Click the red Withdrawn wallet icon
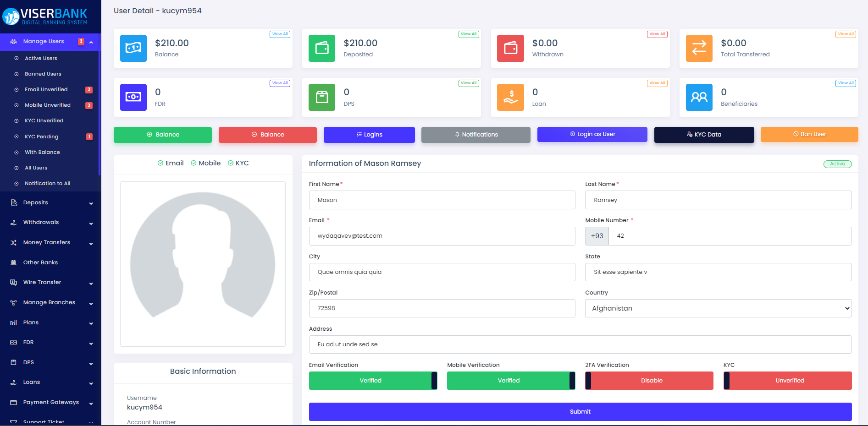Image resolution: width=868 pixels, height=426 pixels. (510, 48)
